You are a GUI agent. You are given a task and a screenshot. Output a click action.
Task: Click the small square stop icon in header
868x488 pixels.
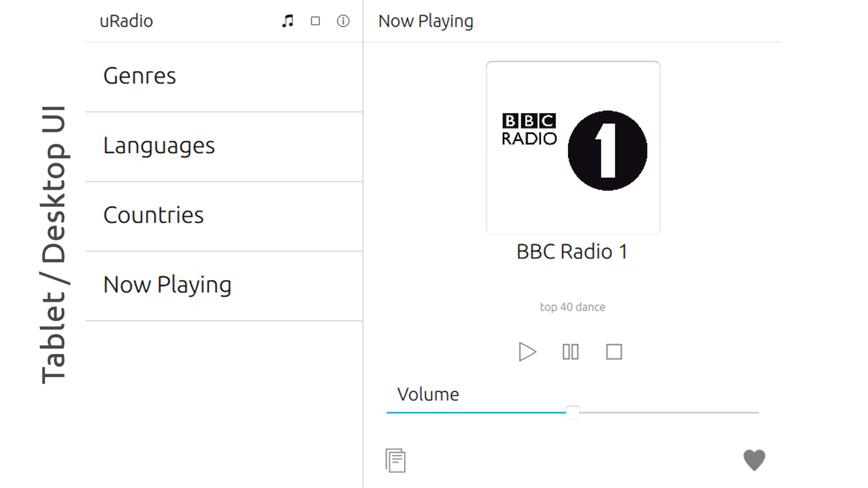pyautogui.click(x=316, y=21)
